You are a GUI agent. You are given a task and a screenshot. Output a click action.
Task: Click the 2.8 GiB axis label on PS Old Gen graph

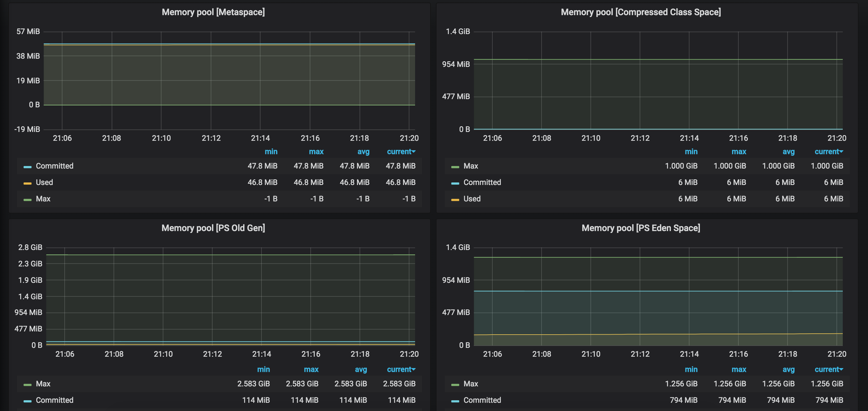click(x=30, y=247)
